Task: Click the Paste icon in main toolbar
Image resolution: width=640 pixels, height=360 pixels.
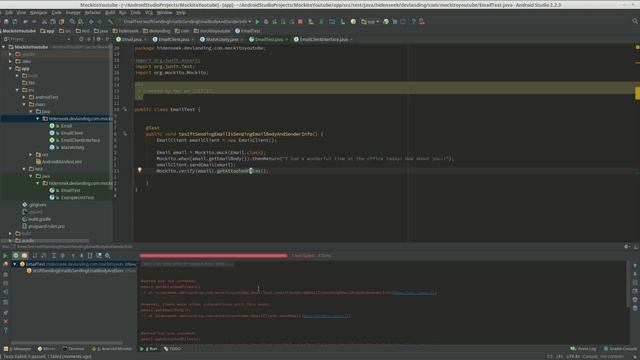Action: click(x=61, y=21)
